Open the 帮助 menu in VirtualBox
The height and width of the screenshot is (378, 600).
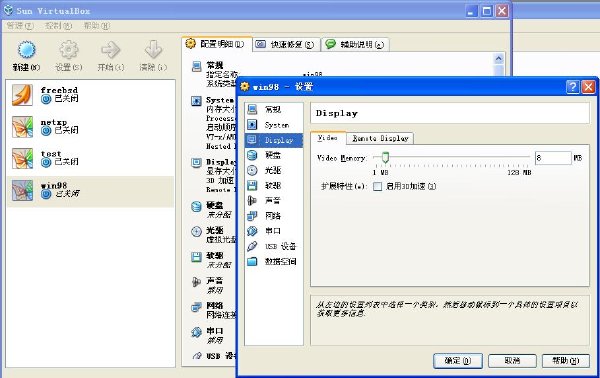(96, 26)
